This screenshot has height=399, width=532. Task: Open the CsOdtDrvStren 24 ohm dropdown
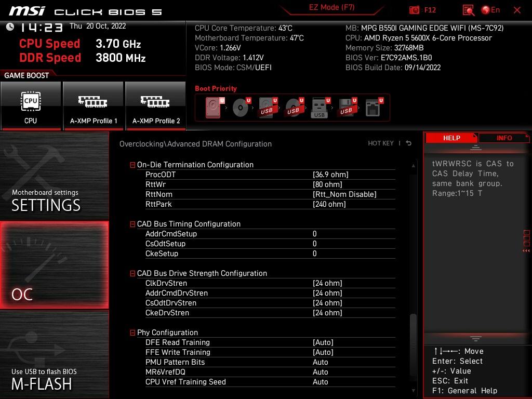click(327, 303)
